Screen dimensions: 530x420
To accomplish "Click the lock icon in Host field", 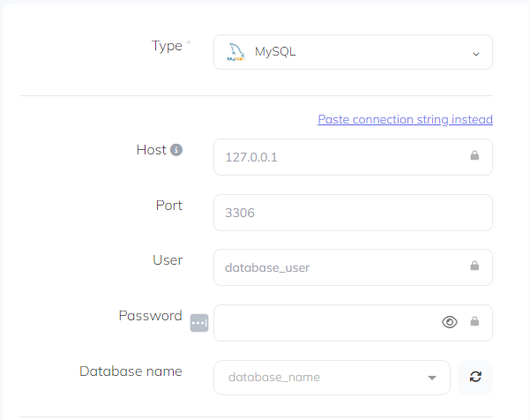I will pos(474,156).
